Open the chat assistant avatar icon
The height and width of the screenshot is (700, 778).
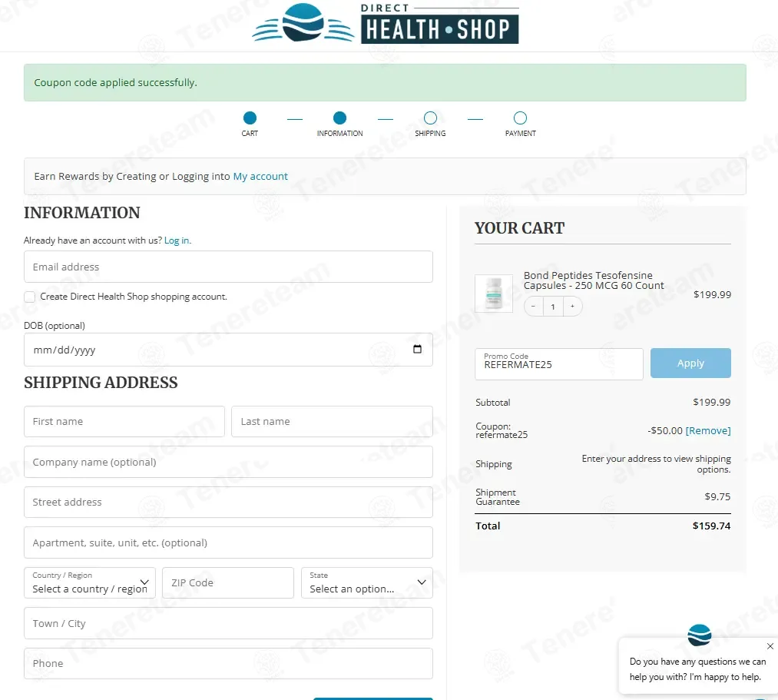coord(699,635)
